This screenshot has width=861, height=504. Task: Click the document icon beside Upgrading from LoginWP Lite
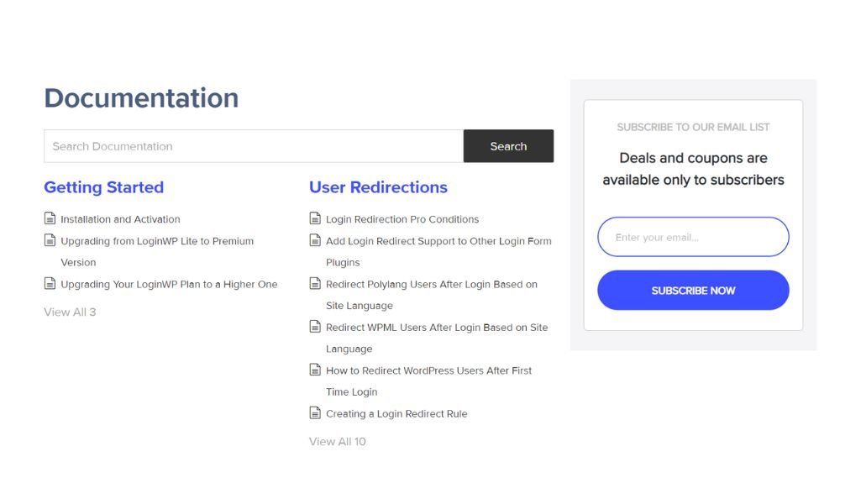(50, 240)
